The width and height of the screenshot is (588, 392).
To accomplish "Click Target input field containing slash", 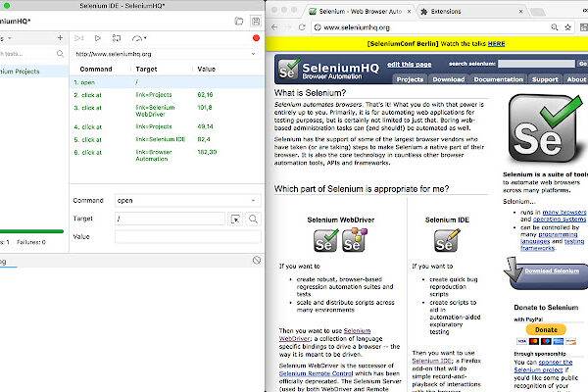I will (x=170, y=219).
